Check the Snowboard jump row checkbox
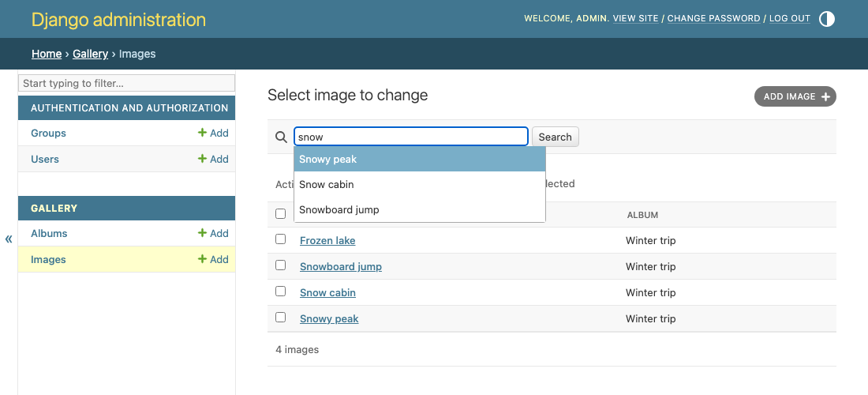Screen dimensions: 868x395 point(281,265)
